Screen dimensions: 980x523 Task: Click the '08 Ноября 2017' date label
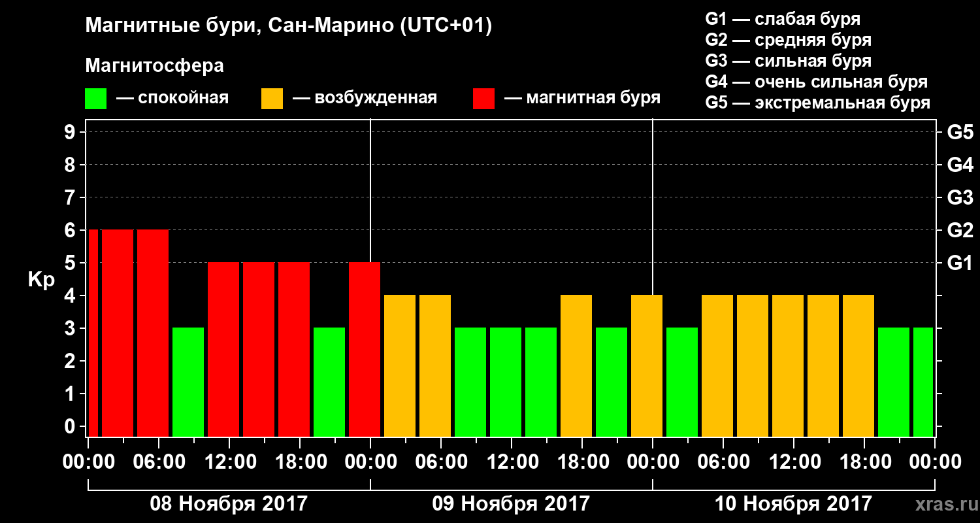tap(229, 504)
